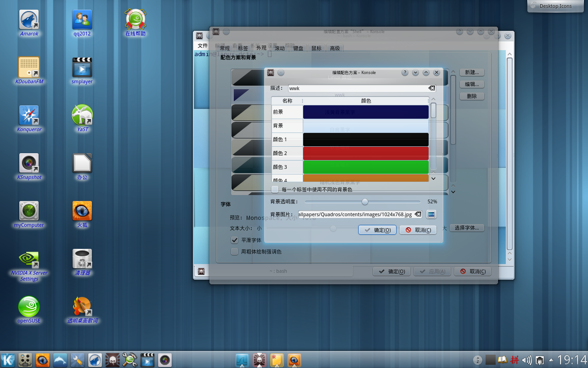Click 取消 in the profile dialog
588x368 pixels.
pyautogui.click(x=473, y=271)
